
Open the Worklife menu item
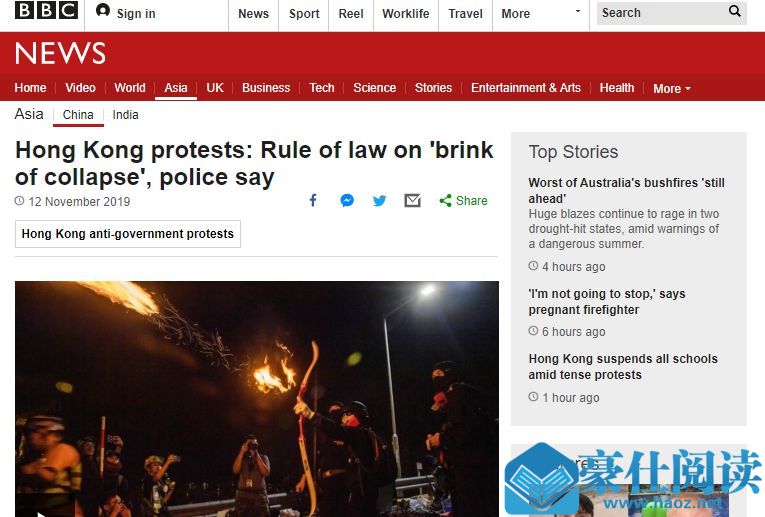pos(405,14)
